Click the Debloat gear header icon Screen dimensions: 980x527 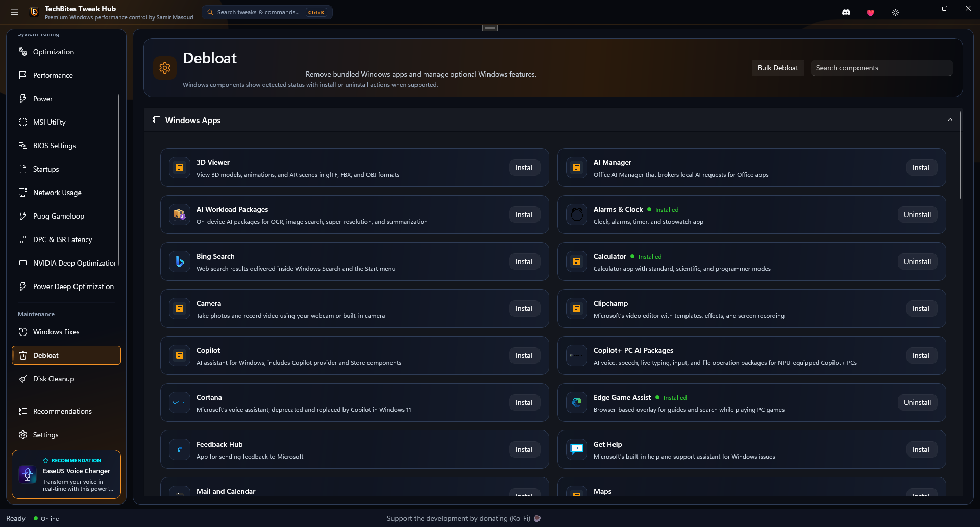pos(165,68)
